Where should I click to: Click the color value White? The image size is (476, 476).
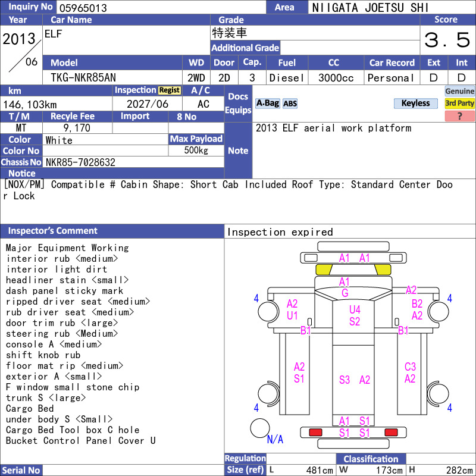click(x=59, y=140)
